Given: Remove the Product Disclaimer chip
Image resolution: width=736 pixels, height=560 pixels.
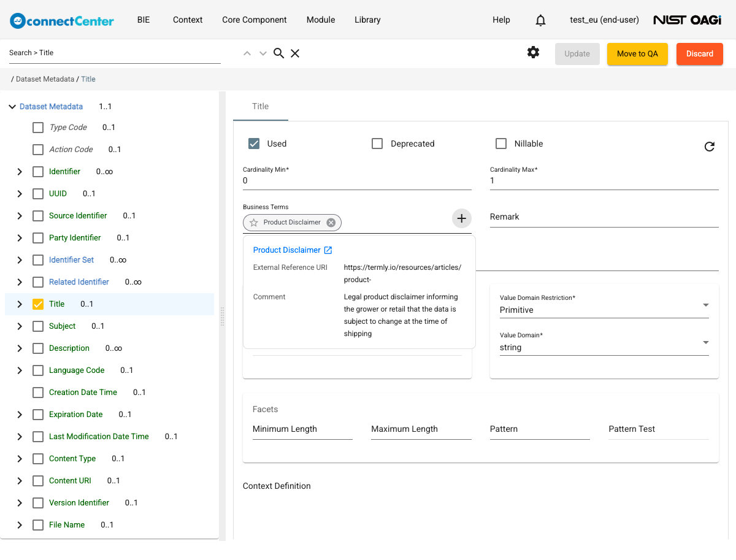Looking at the screenshot, I should pyautogui.click(x=331, y=223).
